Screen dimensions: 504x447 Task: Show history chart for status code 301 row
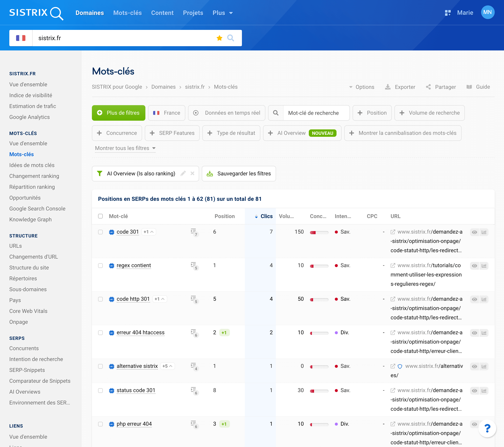[484, 391]
